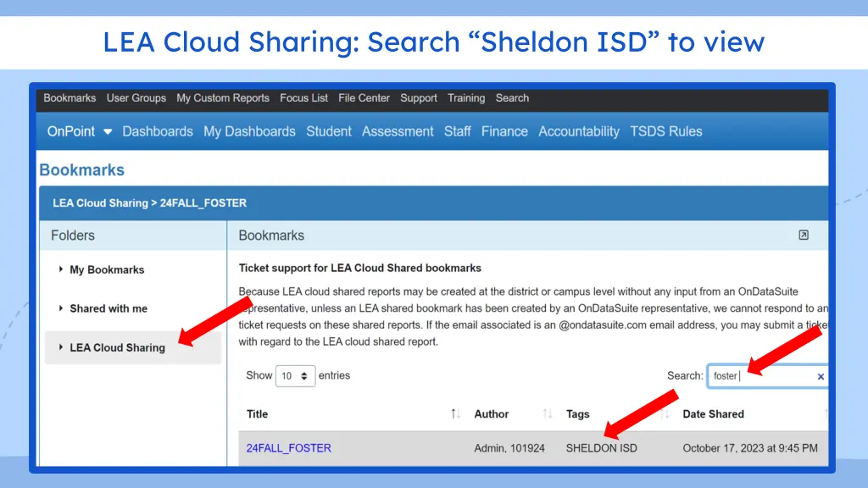Clear the search field with the X
868x488 pixels.
(x=821, y=377)
